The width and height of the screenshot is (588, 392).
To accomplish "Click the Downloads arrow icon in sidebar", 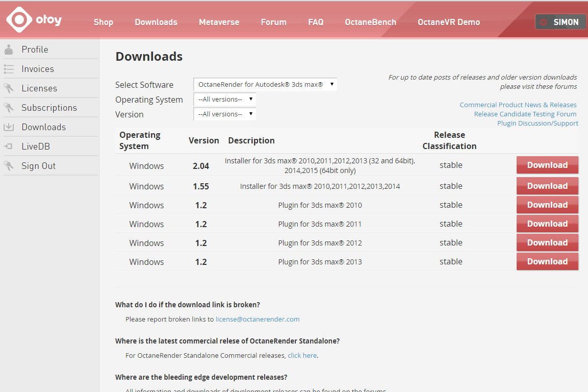I will [x=9, y=127].
